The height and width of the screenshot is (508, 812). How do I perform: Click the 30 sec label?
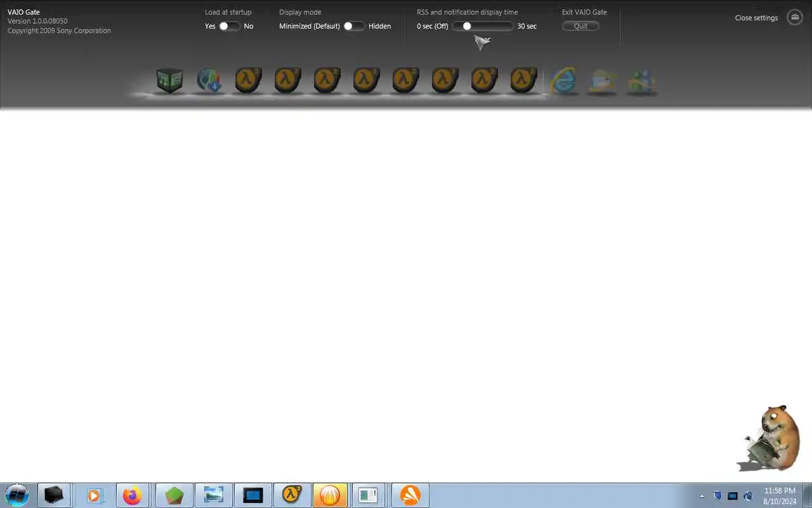527,26
